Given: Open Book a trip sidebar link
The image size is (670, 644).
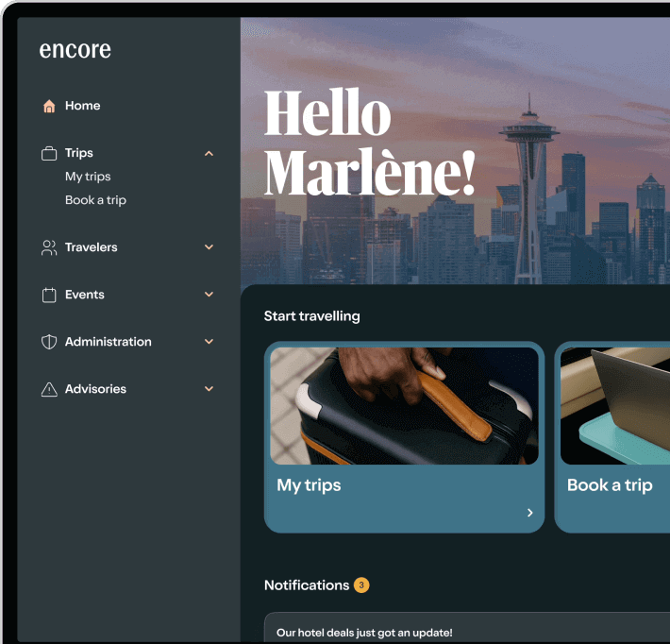Looking at the screenshot, I should (x=95, y=200).
